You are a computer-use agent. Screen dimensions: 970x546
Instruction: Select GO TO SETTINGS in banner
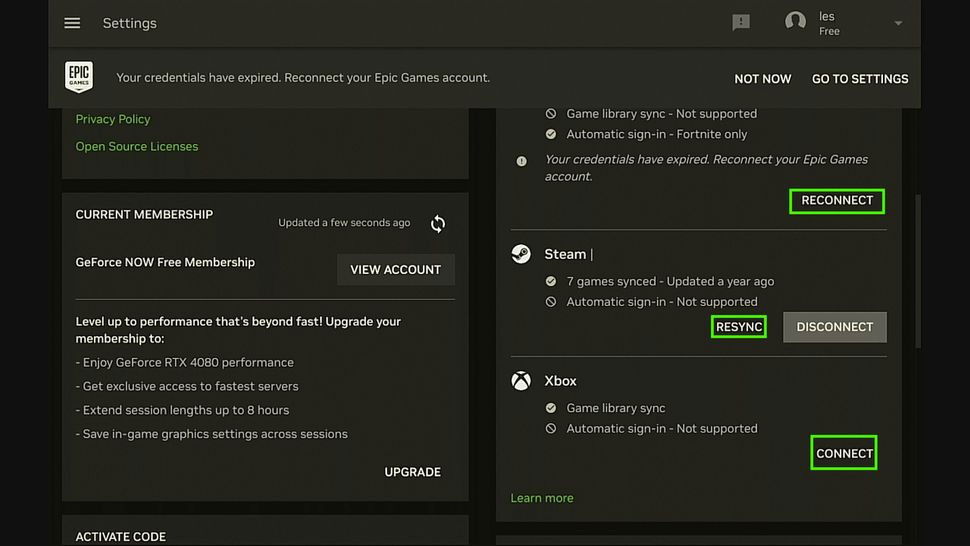(860, 79)
